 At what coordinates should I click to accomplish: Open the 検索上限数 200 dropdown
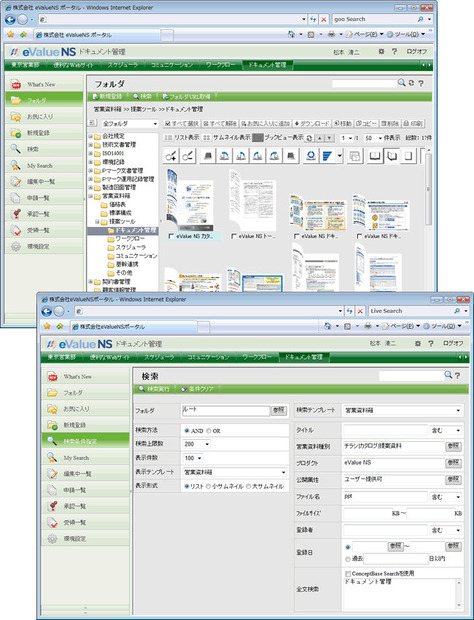pos(196,444)
